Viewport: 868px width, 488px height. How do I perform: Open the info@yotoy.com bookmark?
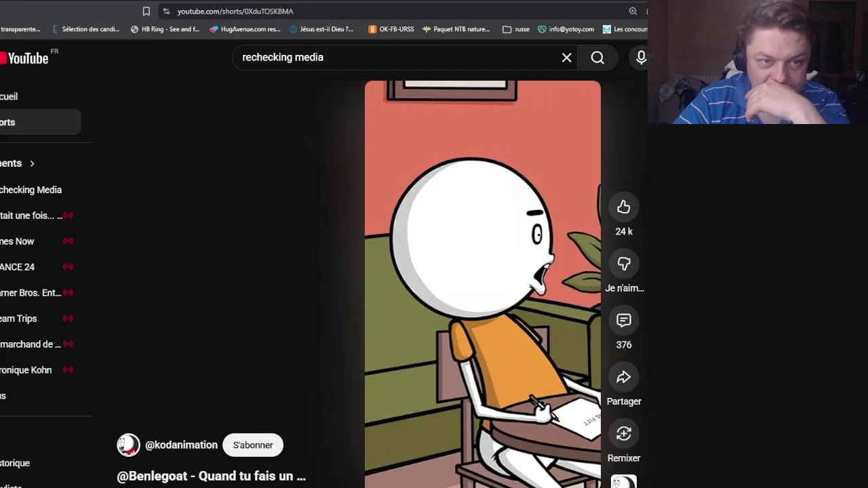point(566,29)
